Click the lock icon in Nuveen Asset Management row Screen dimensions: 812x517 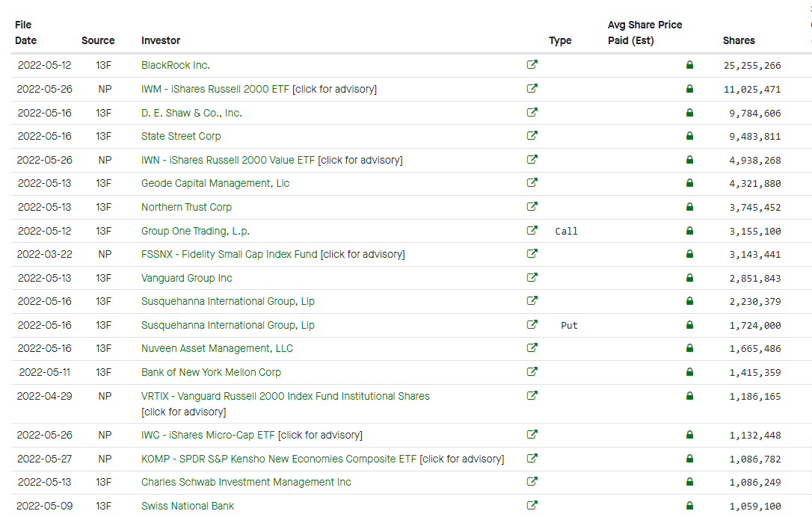(689, 347)
